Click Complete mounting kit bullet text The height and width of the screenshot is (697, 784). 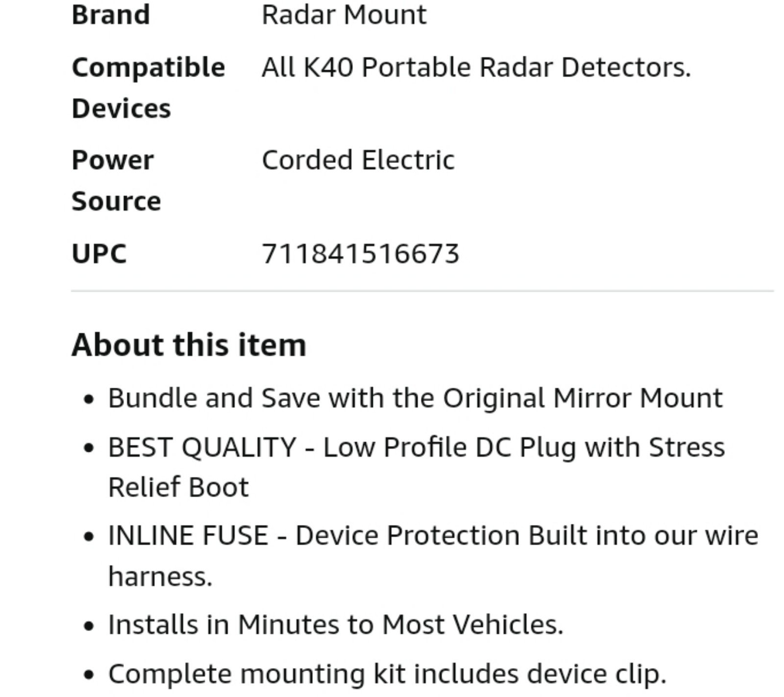click(x=387, y=674)
